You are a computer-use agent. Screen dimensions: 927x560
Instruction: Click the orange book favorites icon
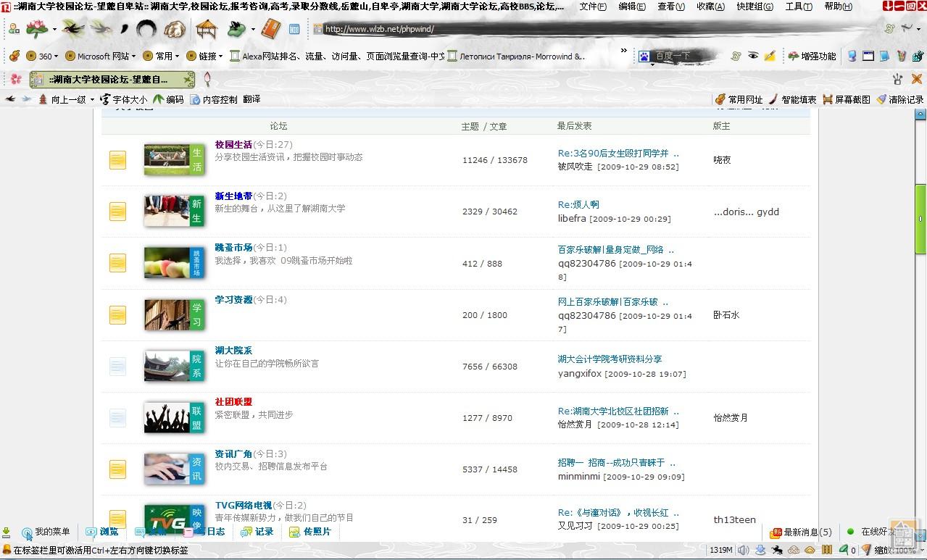point(270,29)
